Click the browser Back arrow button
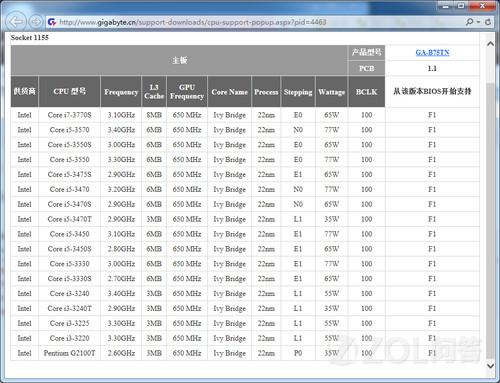Viewport: 500px width, 383px height. (x=16, y=22)
